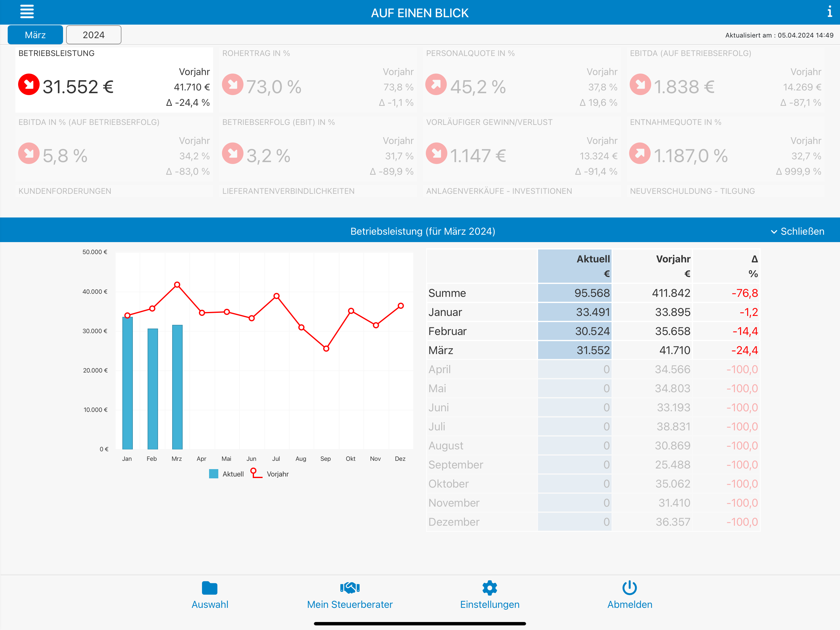Click the March bar in chart
The image size is (840, 630).
coord(177,387)
